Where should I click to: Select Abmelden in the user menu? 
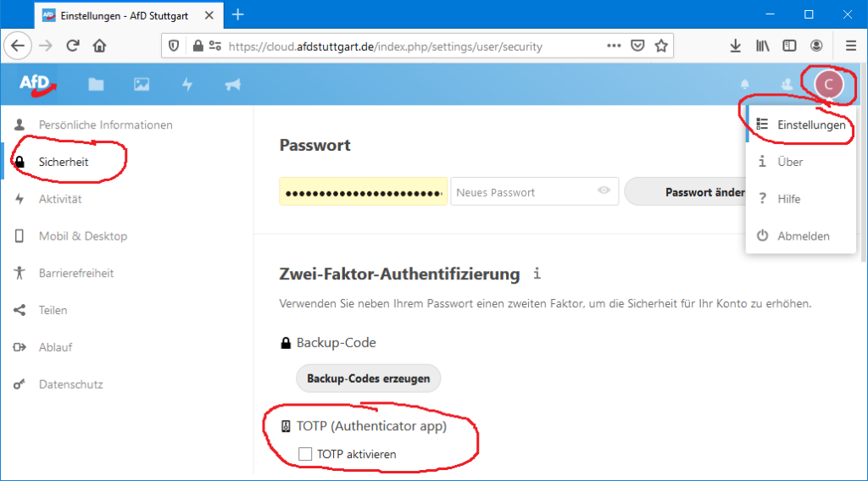(803, 236)
